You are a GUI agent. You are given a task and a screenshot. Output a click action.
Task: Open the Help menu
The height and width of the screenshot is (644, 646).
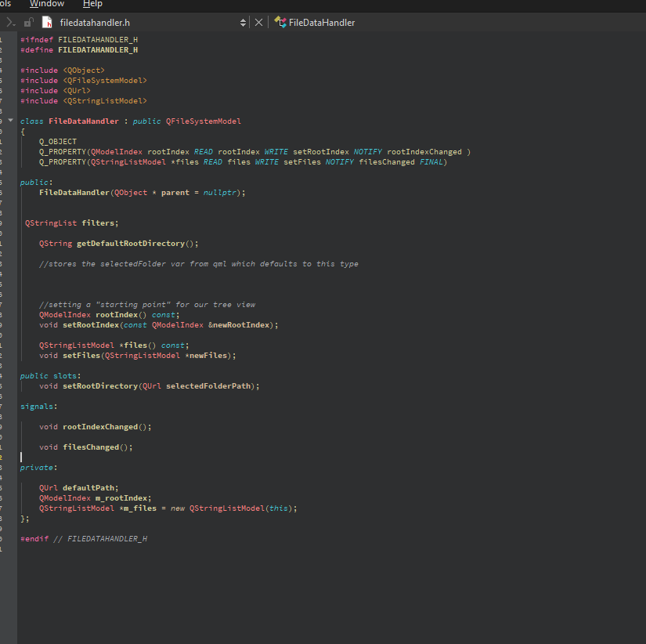[92, 4]
